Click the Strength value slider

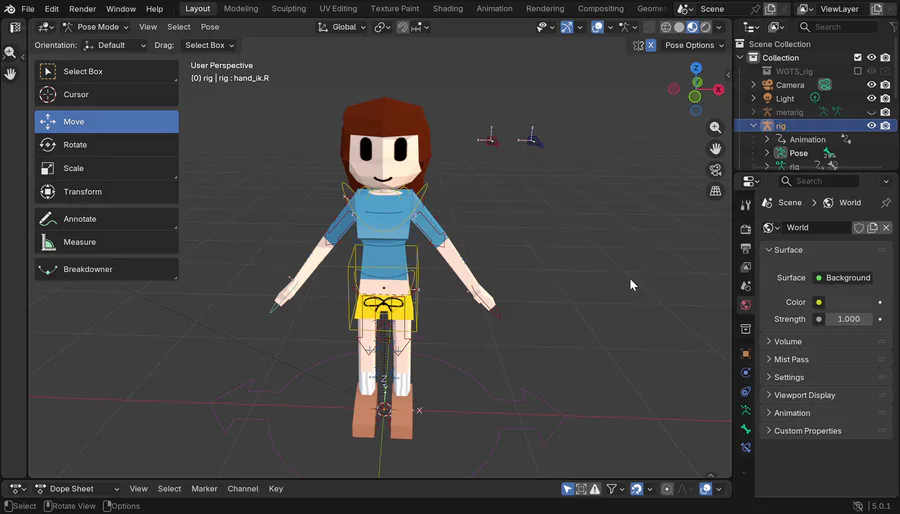[847, 319]
